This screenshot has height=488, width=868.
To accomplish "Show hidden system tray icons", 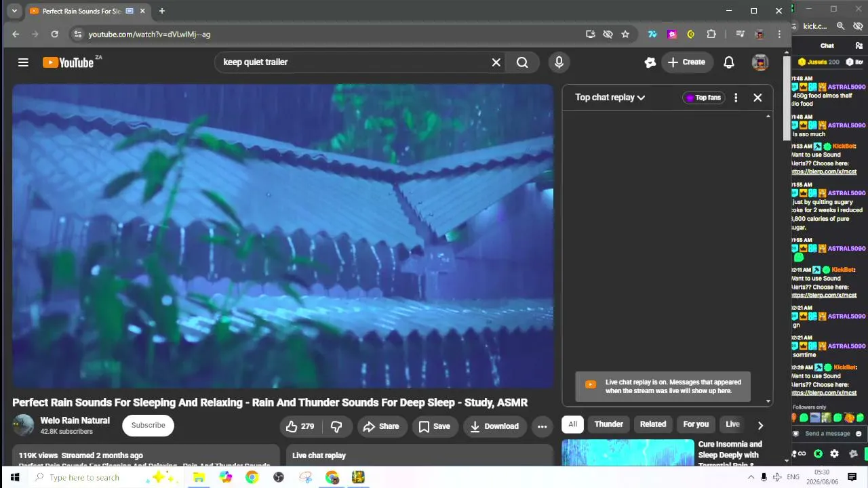I will 751,477.
